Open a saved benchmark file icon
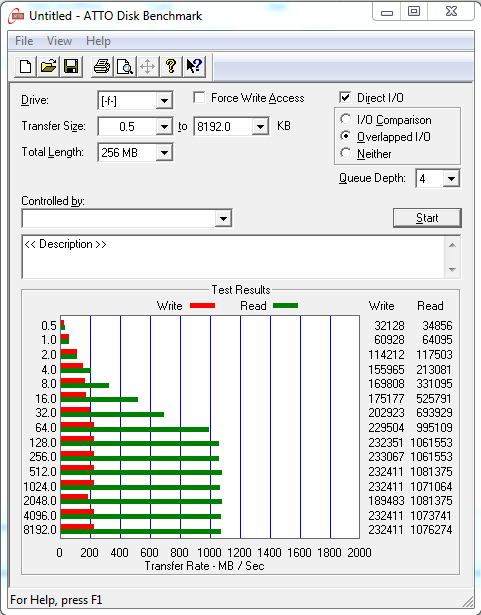Screen dimensions: 481x615 (x=48, y=66)
